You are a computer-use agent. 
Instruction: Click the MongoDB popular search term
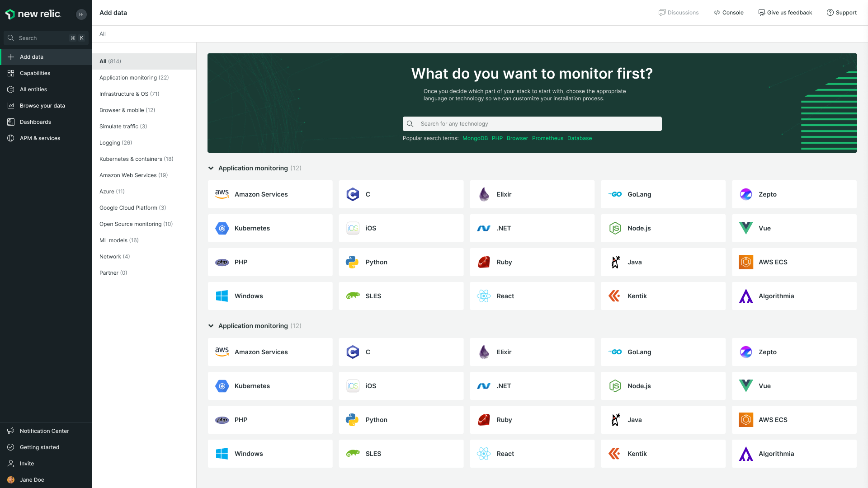(x=475, y=138)
